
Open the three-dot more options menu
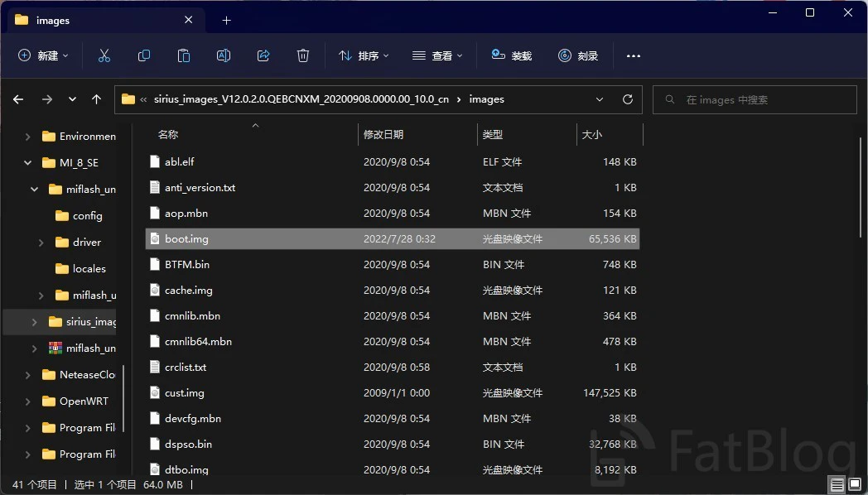pyautogui.click(x=634, y=55)
